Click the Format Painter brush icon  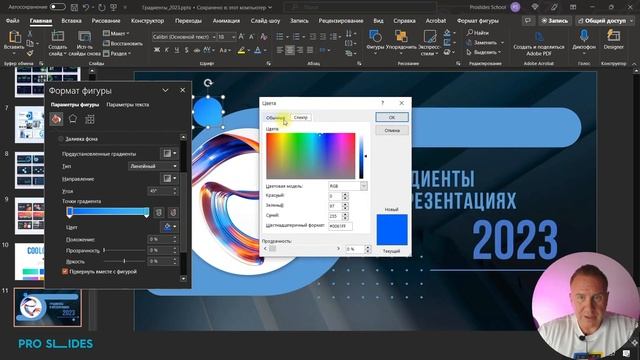pyautogui.click(x=30, y=53)
